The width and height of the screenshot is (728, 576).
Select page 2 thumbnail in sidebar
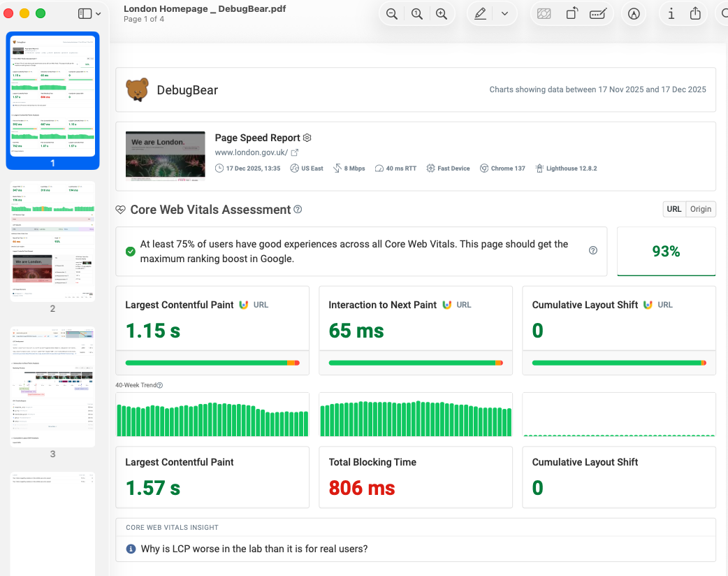click(x=52, y=241)
